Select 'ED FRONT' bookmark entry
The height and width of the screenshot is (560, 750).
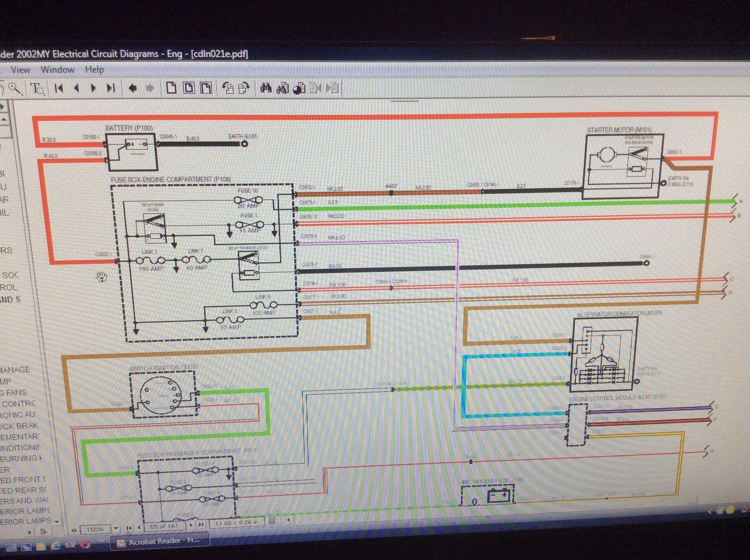pyautogui.click(x=23, y=479)
